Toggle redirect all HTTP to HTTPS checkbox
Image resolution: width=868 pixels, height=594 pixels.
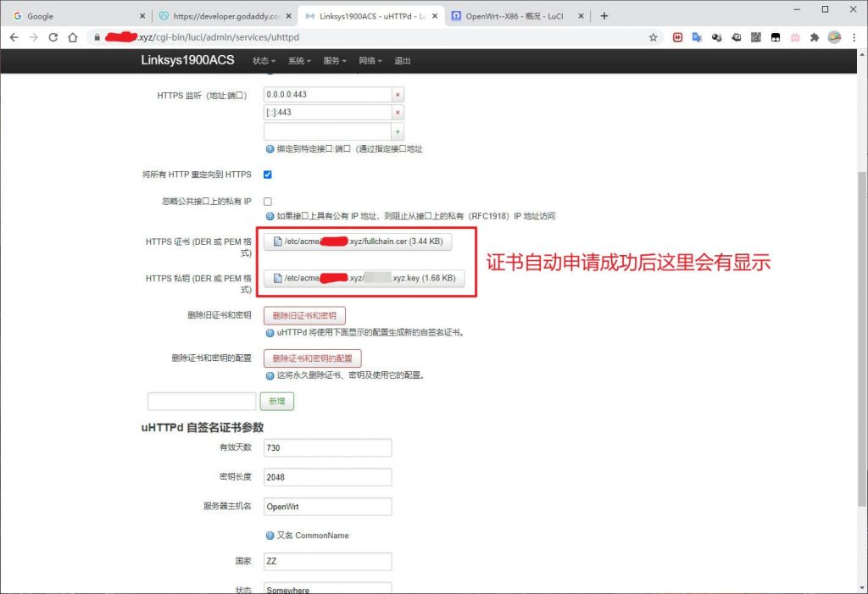[x=267, y=175]
